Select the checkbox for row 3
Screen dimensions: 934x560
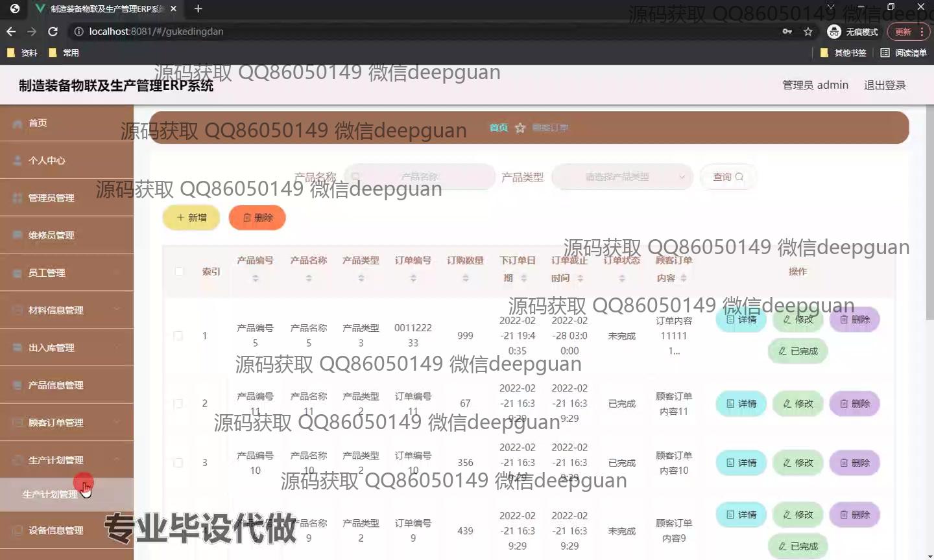click(178, 463)
